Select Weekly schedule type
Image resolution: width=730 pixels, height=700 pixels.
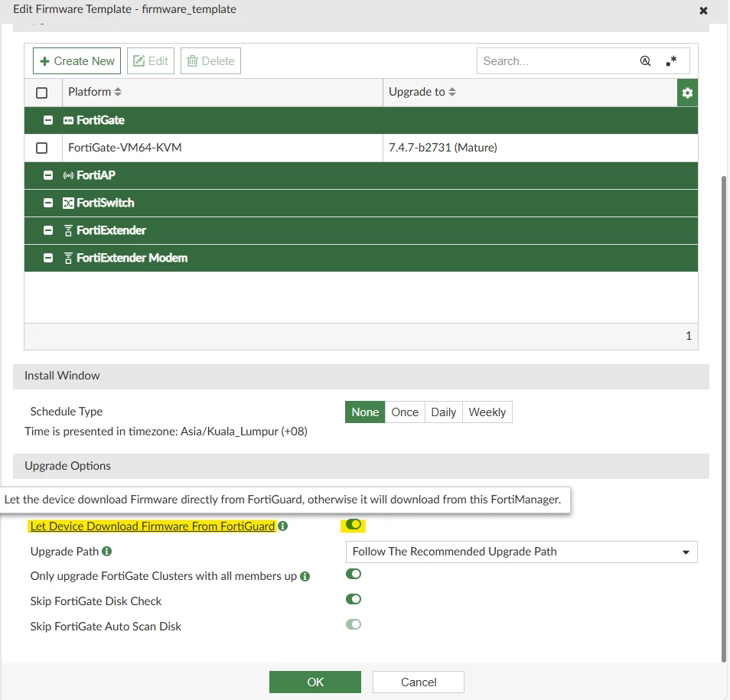point(487,412)
